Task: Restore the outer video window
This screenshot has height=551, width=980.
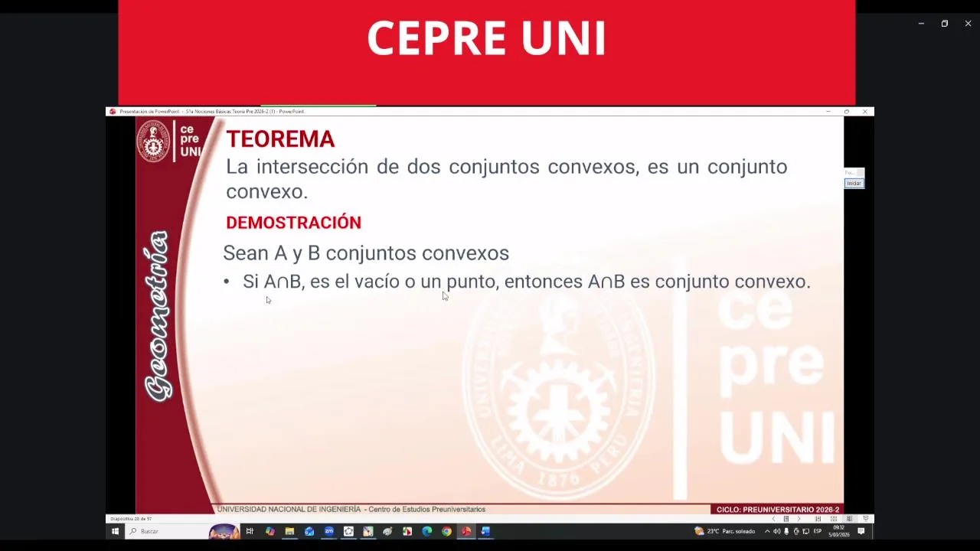Action: 945,24
